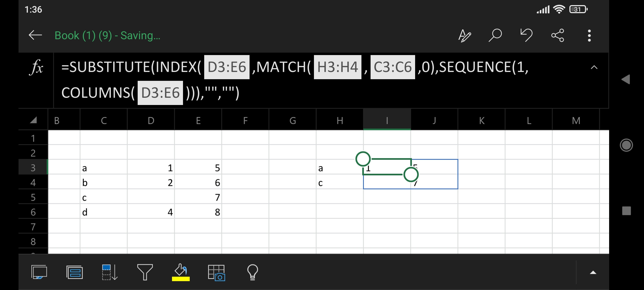Screen dimensions: 644x290
Task: Select column header C
Action: pos(104,121)
